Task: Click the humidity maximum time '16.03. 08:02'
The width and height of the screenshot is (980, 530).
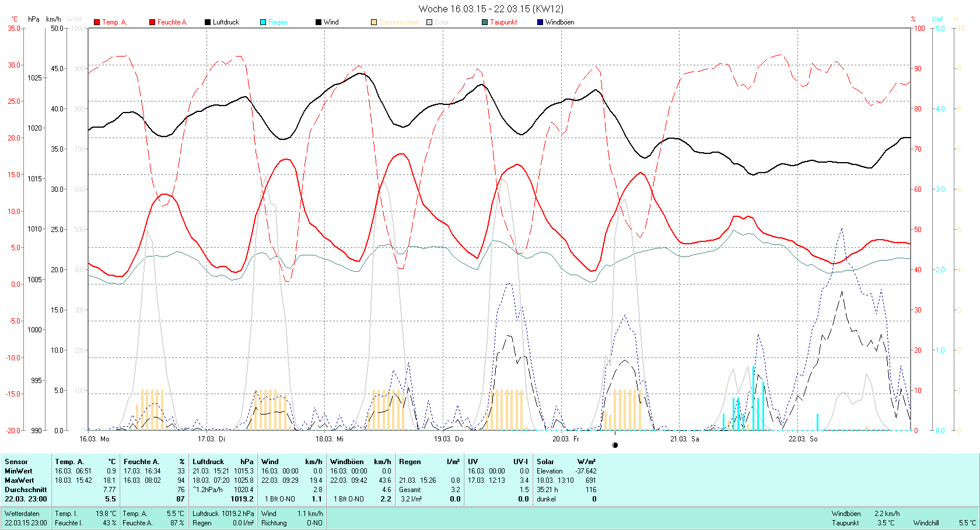Action: 142,480
